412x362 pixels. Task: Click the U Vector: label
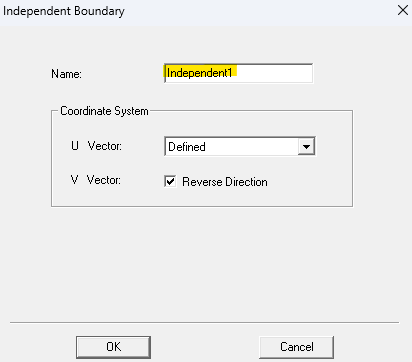click(x=96, y=146)
